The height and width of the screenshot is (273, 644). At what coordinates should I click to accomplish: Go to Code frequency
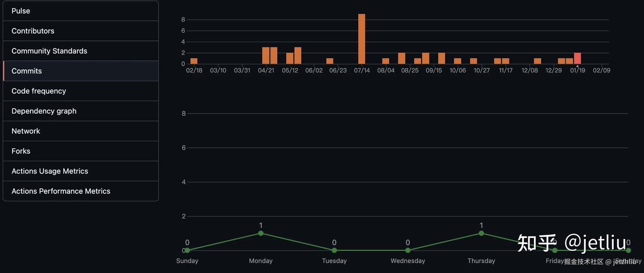(80, 91)
